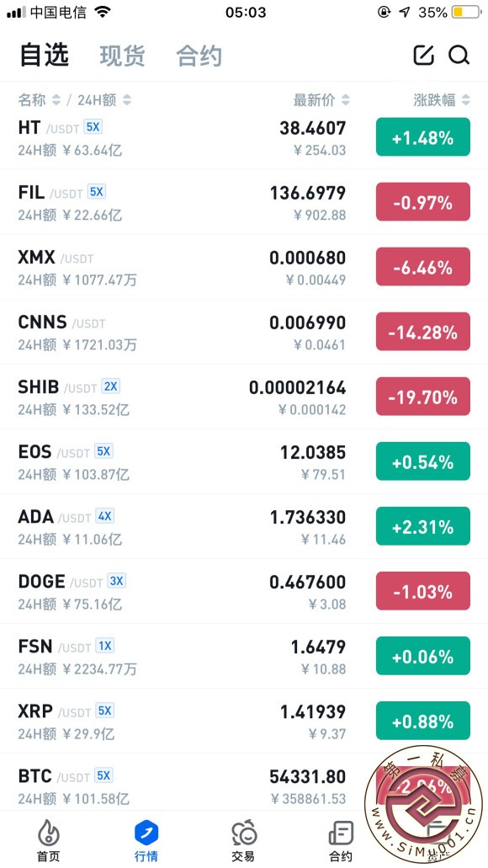Open the FIL/USDT pair row
This screenshot has height=868, width=488.
point(244,202)
